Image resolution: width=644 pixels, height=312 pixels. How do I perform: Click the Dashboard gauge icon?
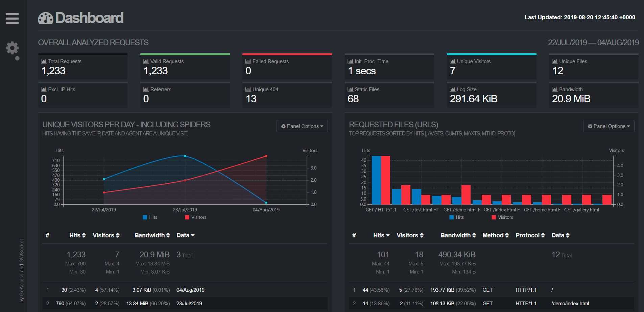click(46, 18)
